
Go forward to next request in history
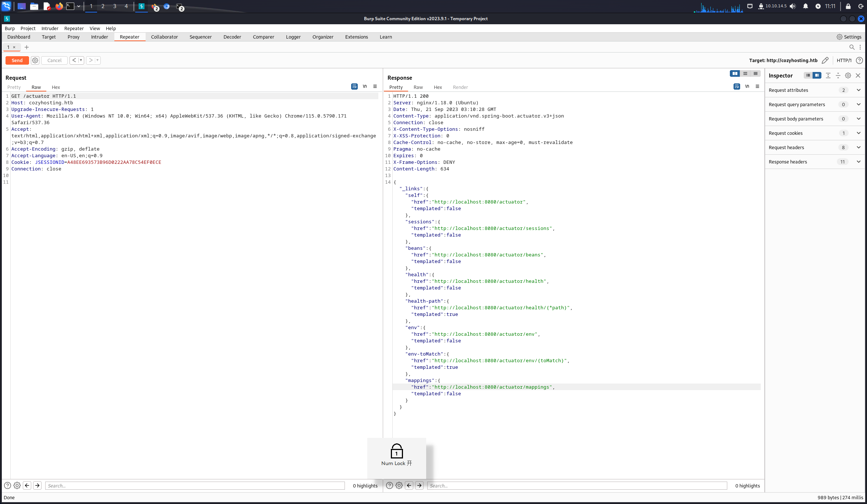[90, 60]
